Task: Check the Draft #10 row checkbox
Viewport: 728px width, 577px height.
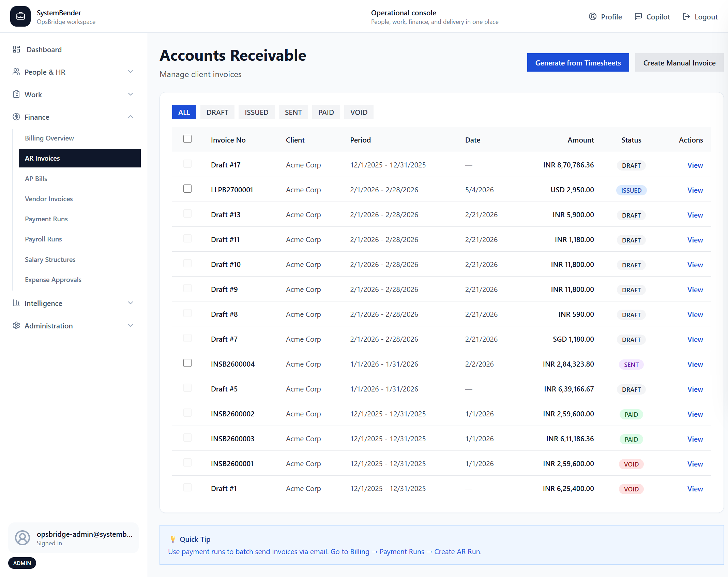Action: pos(187,263)
